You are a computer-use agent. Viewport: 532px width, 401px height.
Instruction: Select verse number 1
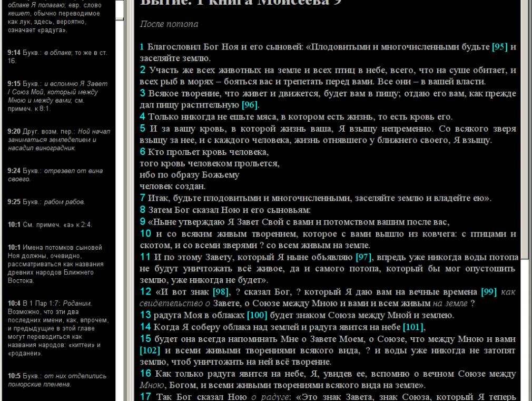click(142, 47)
